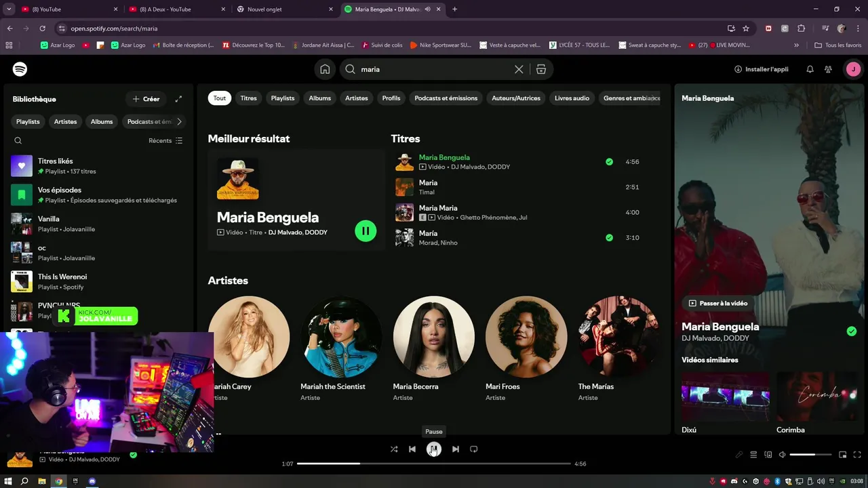
Task: Open Titres likés playlist
Action: click(98, 166)
